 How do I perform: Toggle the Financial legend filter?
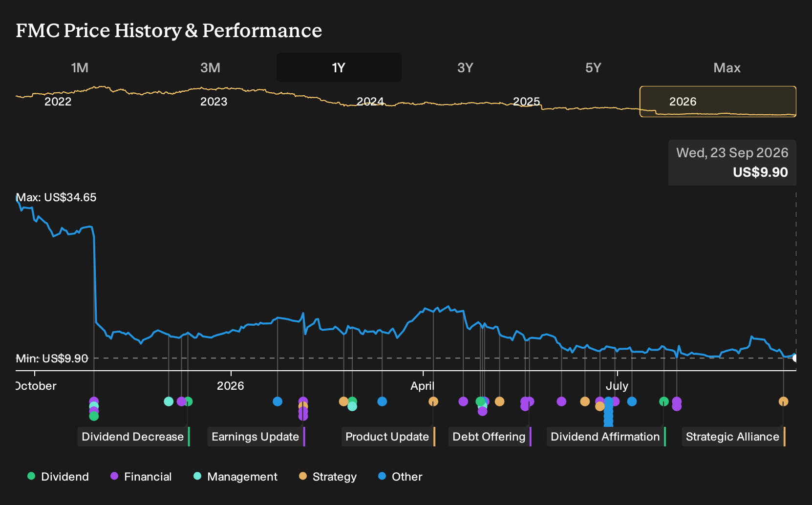pos(141,477)
